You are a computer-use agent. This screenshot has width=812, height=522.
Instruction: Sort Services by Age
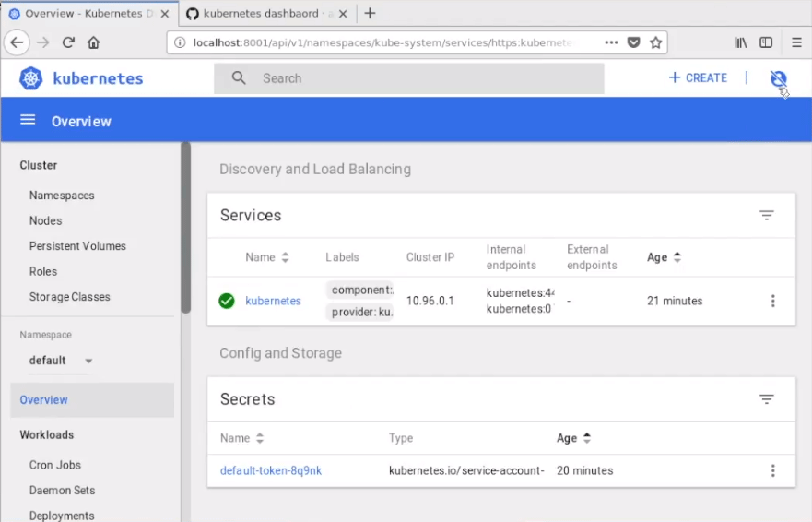point(664,257)
